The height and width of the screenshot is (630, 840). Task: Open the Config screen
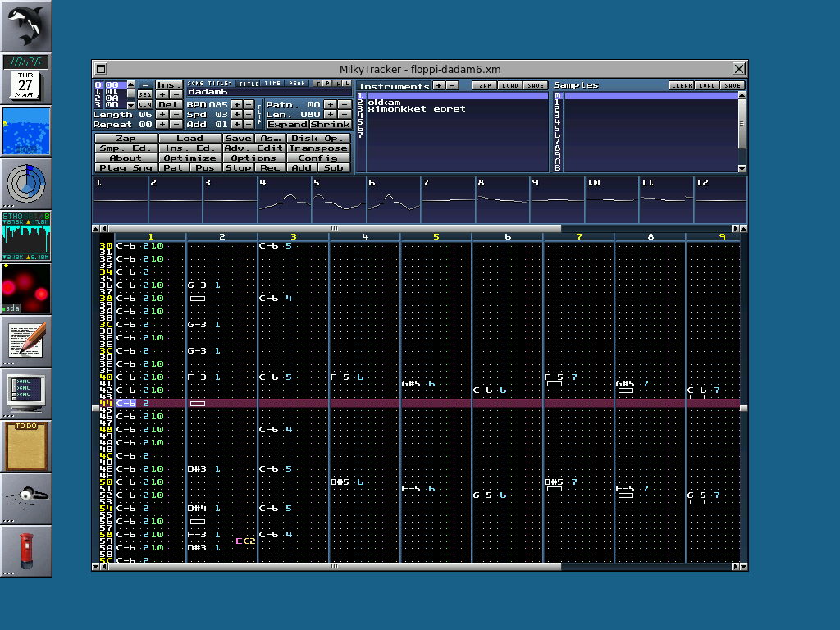(318, 158)
